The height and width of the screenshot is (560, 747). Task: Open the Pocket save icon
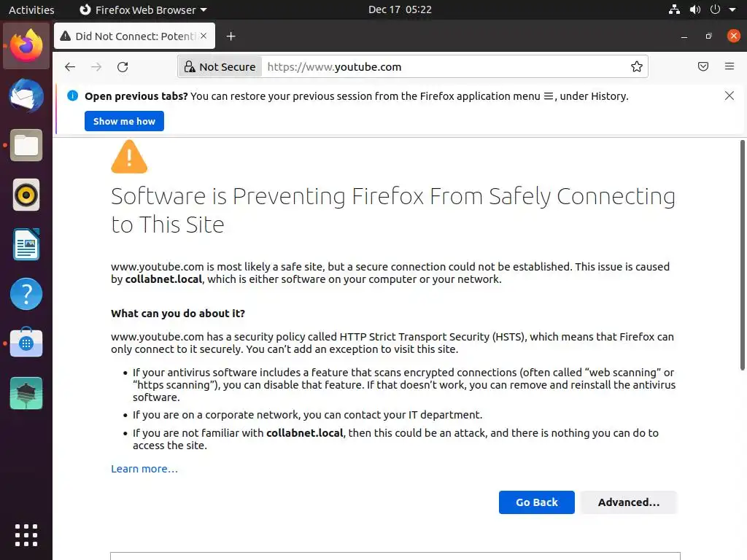tap(703, 67)
